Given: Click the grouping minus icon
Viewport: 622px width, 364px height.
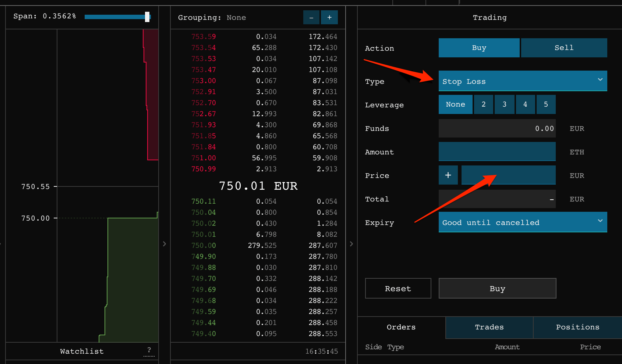Looking at the screenshot, I should 311,17.
